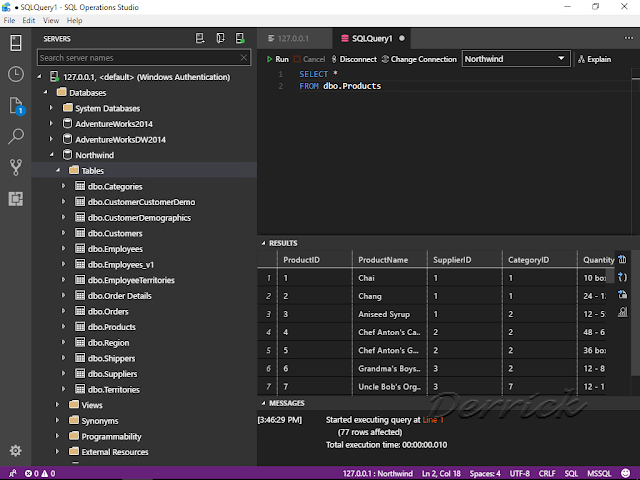Collapse the Messages pane
This screenshot has width=640, height=480.
pos(263,403)
